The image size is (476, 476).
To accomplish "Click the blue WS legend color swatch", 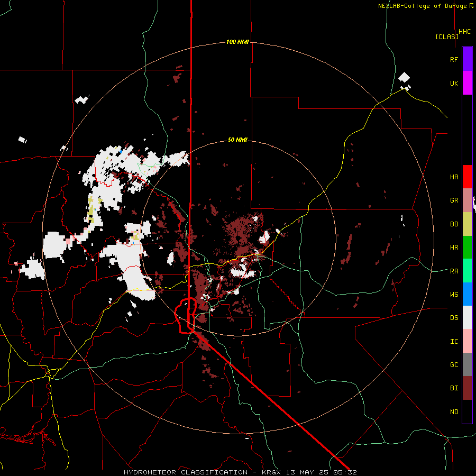I will click(x=467, y=294).
